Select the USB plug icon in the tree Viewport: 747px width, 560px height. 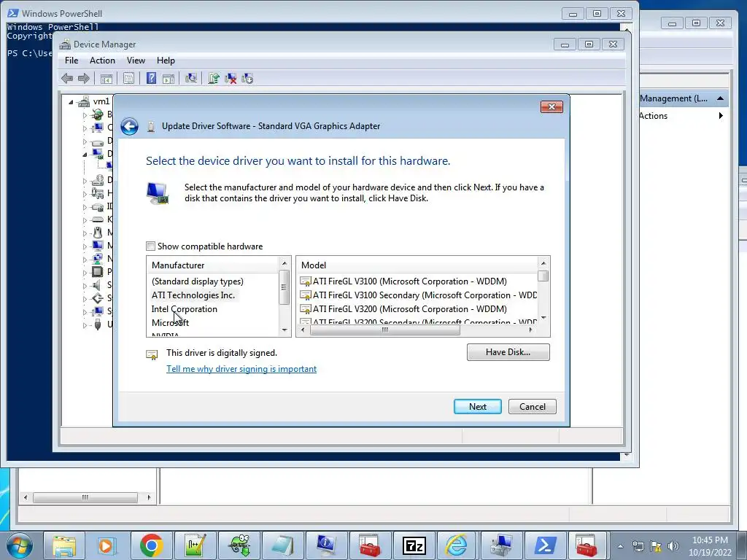click(x=98, y=324)
